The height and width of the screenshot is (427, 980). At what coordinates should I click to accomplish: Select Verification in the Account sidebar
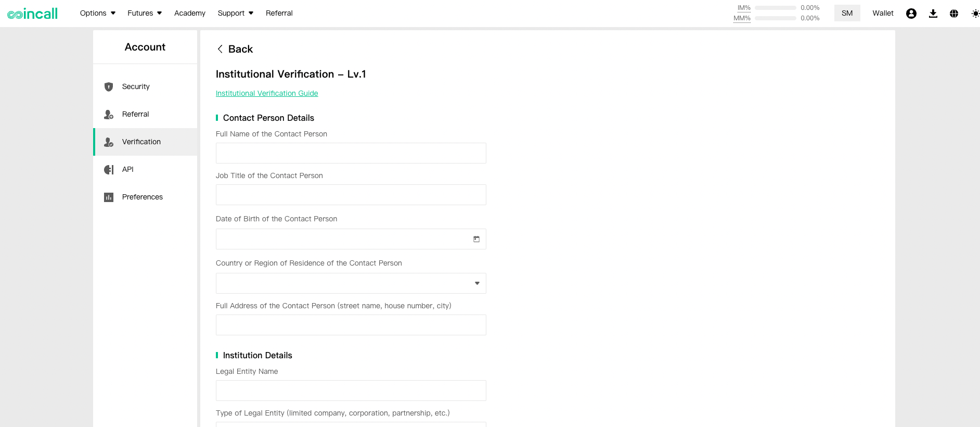tap(145, 142)
